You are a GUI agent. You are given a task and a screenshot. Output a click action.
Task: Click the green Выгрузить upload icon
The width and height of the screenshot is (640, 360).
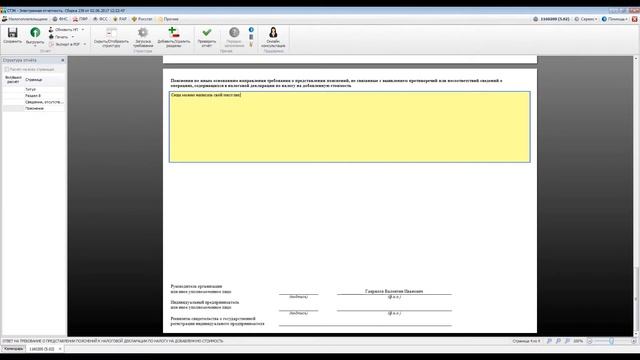tap(35, 33)
